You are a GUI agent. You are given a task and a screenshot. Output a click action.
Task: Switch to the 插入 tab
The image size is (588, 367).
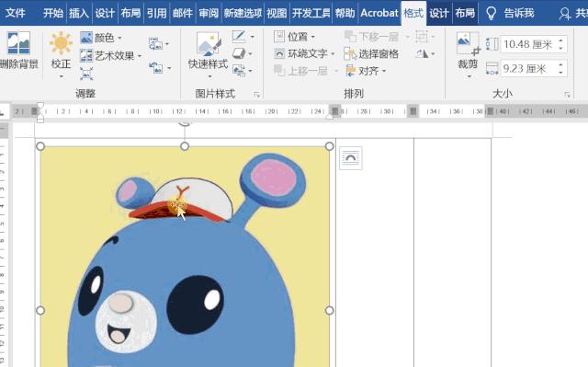click(x=79, y=13)
